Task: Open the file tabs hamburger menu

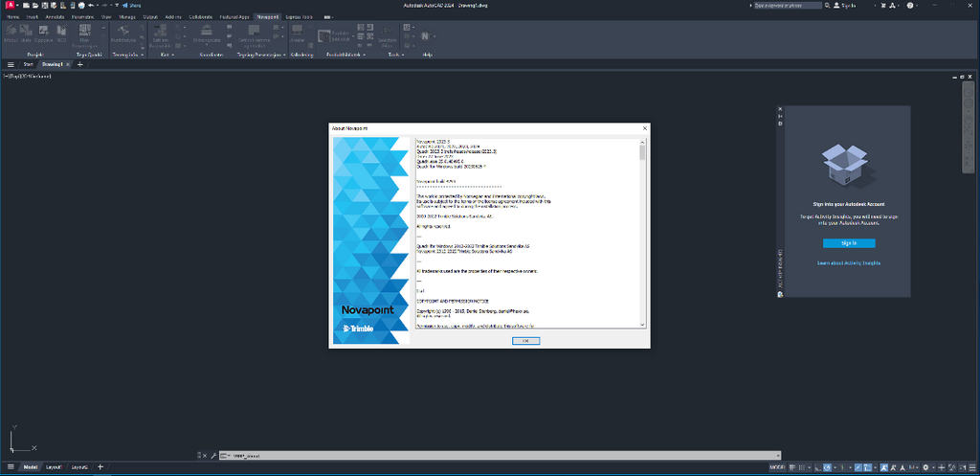Action: coord(11,64)
